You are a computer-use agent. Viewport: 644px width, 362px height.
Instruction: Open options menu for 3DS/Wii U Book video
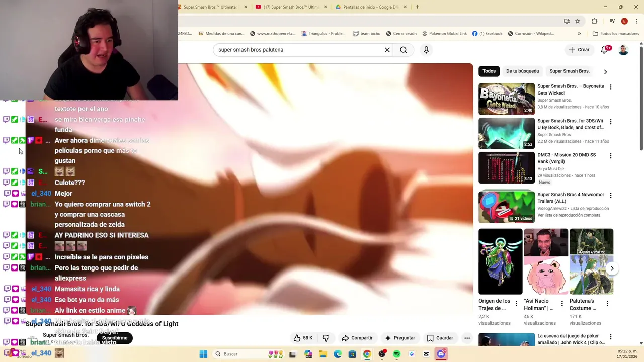point(611,122)
